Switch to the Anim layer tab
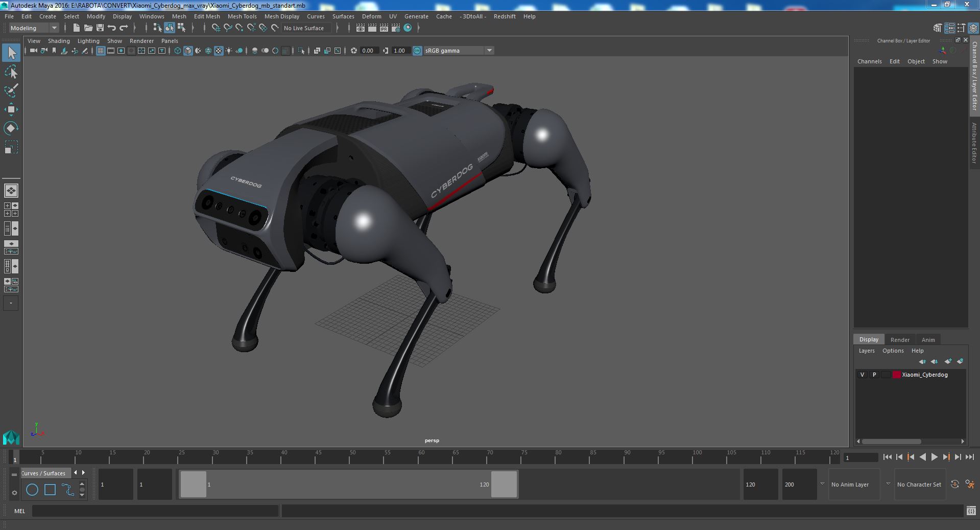Viewport: 980px width, 530px height. 928,340
